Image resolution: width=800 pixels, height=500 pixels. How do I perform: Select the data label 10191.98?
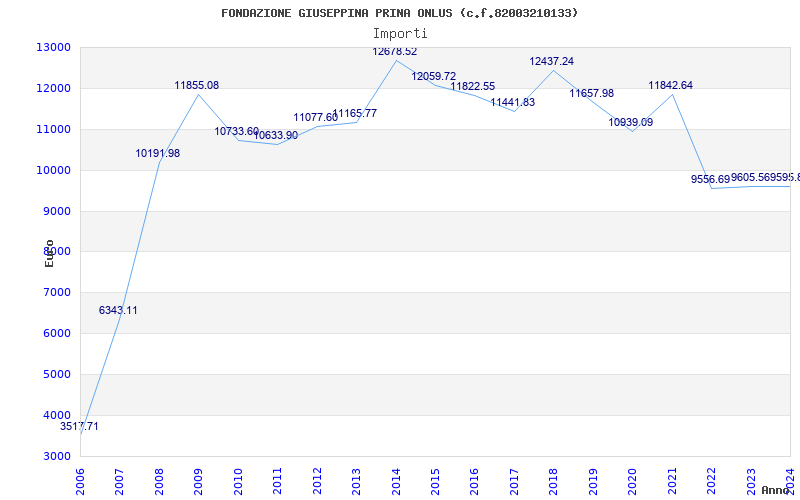158,153
